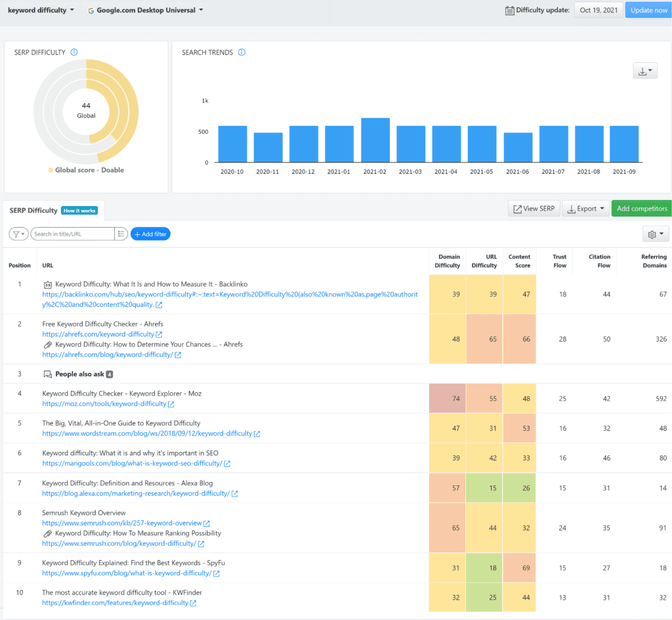Open external link icon for semrush kb URL
This screenshot has width=672, height=620.
pos(207,524)
